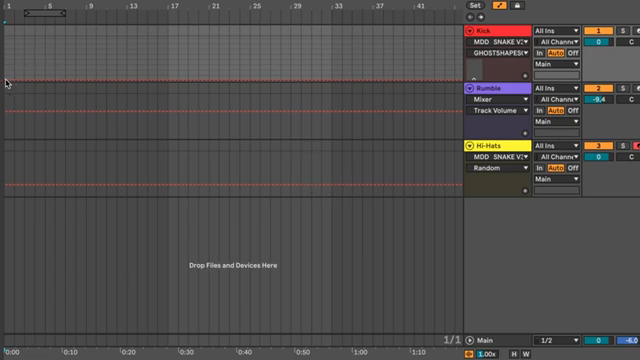This screenshot has width=640, height=360.
Task: Click Hi-Hats track volume value 0
Action: pos(598,157)
